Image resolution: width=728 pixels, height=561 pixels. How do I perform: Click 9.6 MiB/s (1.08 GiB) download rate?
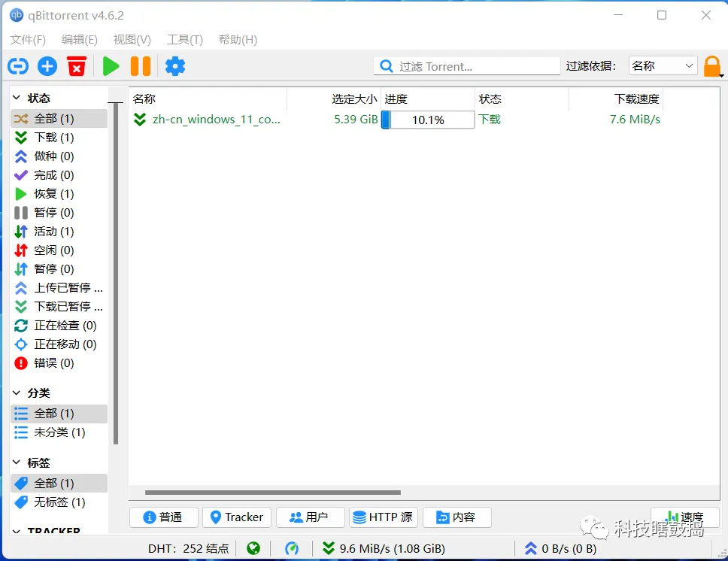coord(393,549)
